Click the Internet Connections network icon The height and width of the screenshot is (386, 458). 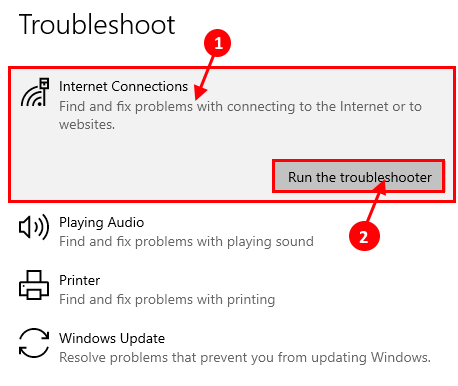coord(35,92)
